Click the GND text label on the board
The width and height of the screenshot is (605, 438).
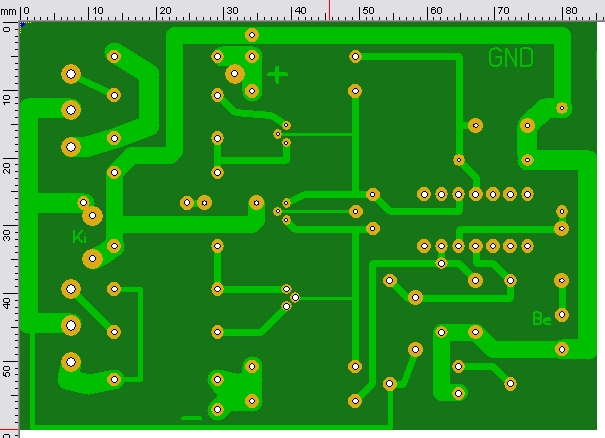pyautogui.click(x=511, y=57)
